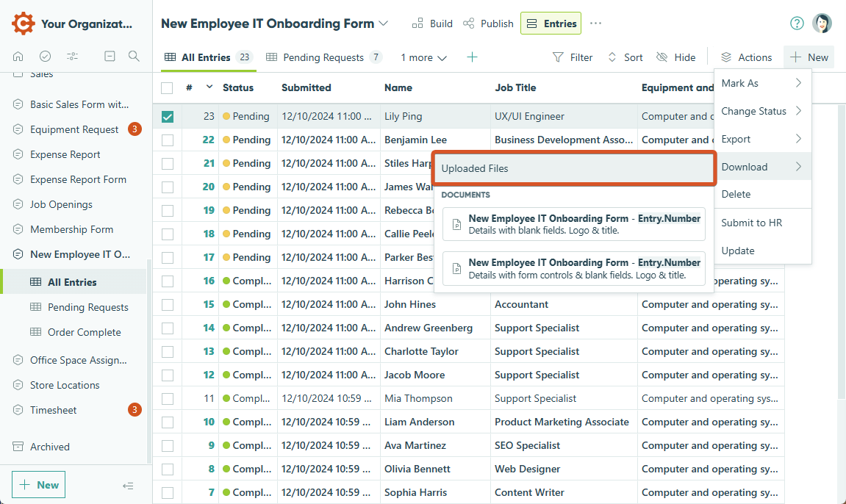Check entry 22 Benjamin Lee checkbox

168,140
